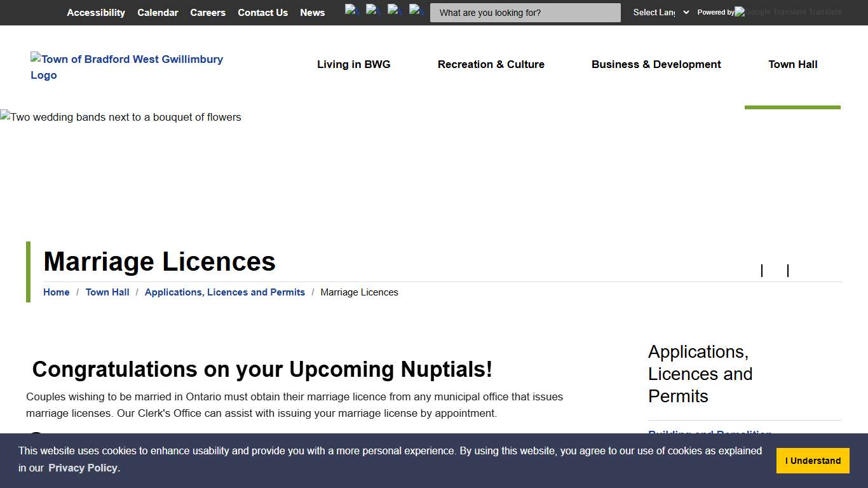The width and height of the screenshot is (868, 488).
Task: Click the fourth social media icon beside search box
Action: coord(416,10)
